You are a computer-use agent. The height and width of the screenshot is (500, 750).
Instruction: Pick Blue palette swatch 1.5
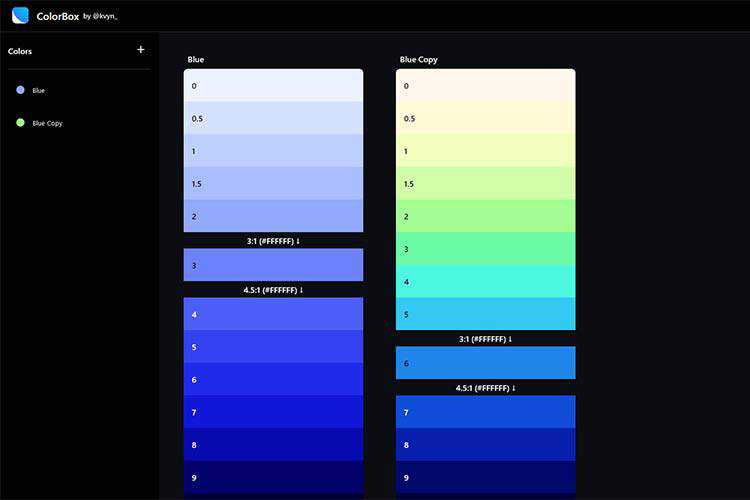(x=273, y=183)
